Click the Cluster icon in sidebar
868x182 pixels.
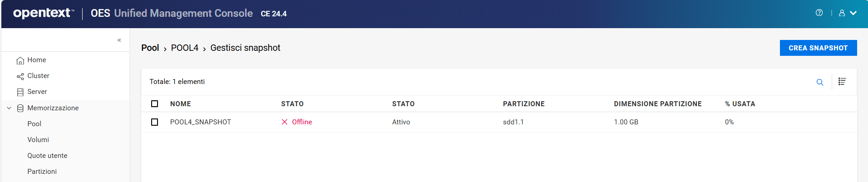20,76
